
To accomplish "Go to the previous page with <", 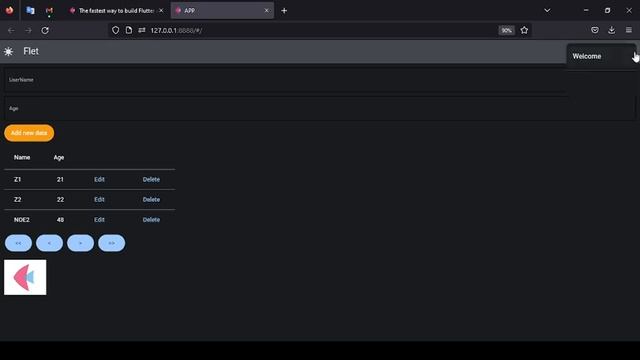I will point(49,243).
